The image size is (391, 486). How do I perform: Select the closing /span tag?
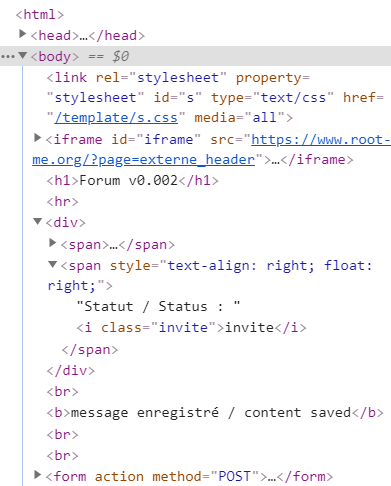click(90, 350)
